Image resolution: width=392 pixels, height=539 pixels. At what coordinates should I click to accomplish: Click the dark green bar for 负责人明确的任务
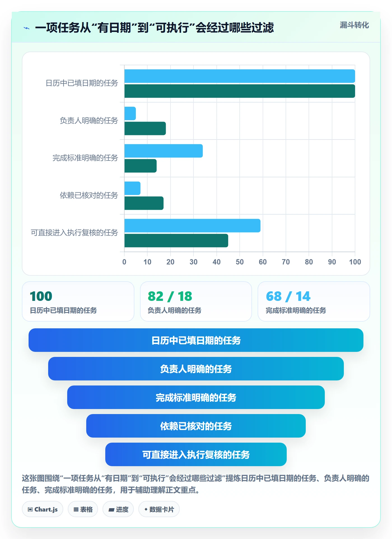point(145,128)
